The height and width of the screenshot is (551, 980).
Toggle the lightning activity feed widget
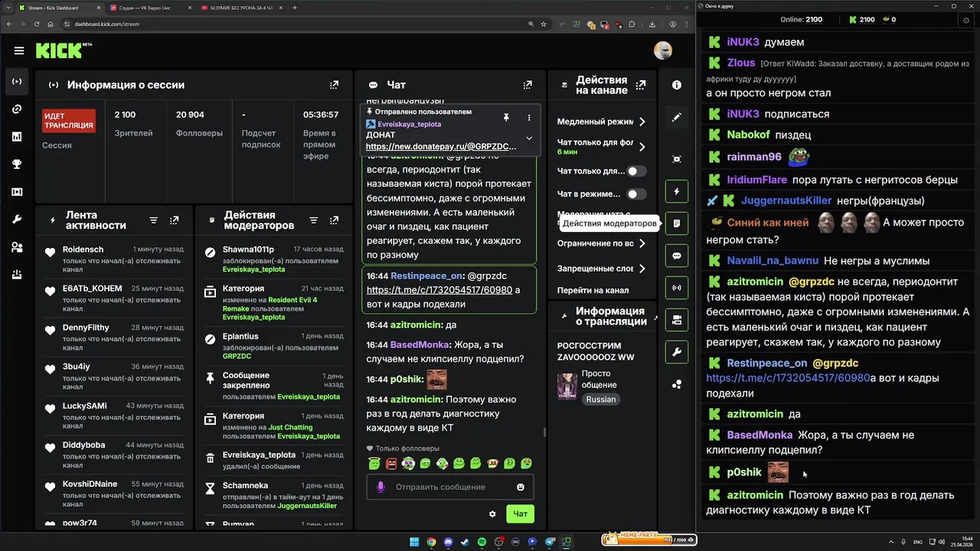click(677, 191)
